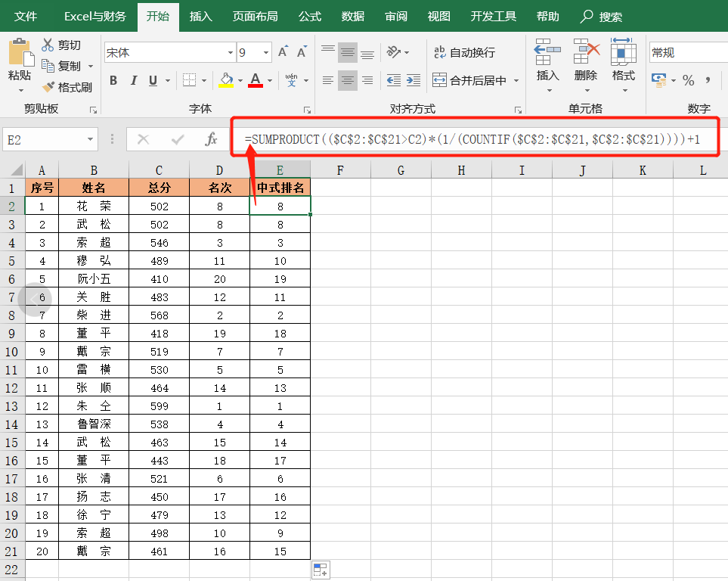Expand the Name Box dropdown arrow
This screenshot has width=728, height=581.
91,139
